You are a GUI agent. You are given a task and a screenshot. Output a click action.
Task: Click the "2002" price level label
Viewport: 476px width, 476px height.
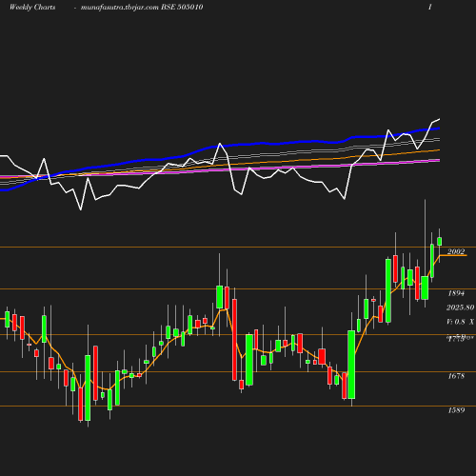[456, 251]
